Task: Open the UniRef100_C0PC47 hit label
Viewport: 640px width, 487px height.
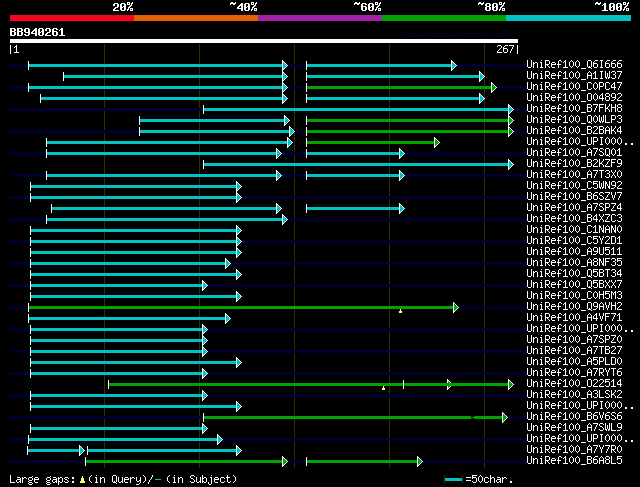Action: [574, 87]
